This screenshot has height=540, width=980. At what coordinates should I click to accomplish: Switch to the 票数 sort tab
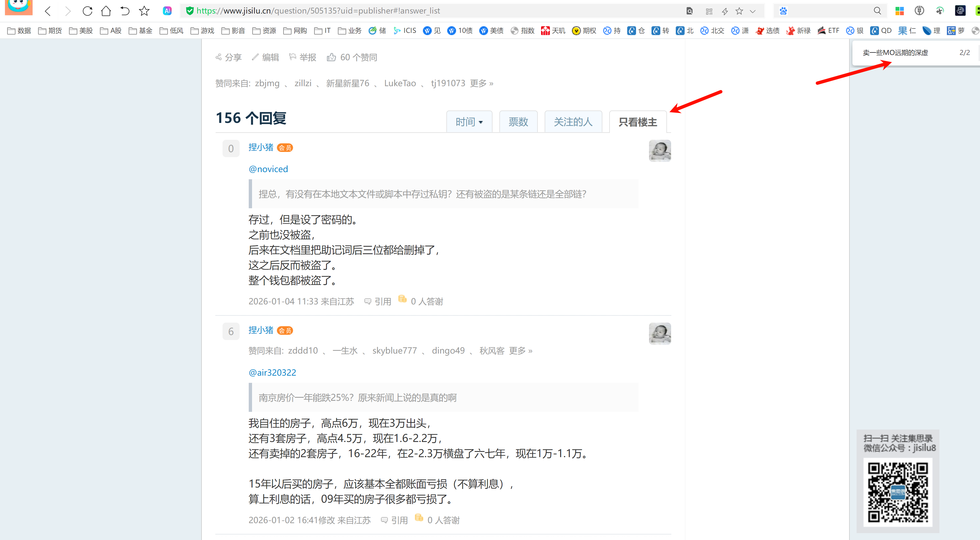[518, 122]
